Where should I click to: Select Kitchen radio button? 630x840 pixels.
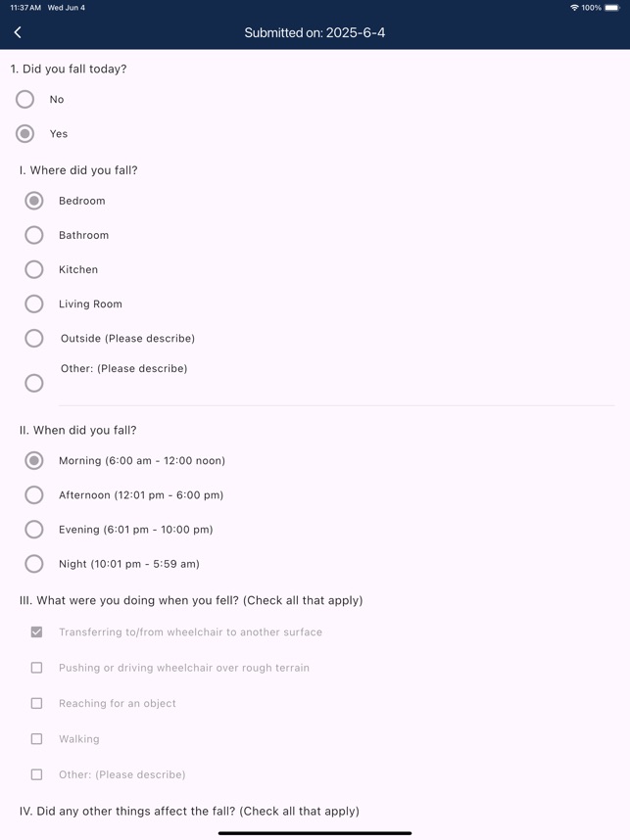point(34,269)
